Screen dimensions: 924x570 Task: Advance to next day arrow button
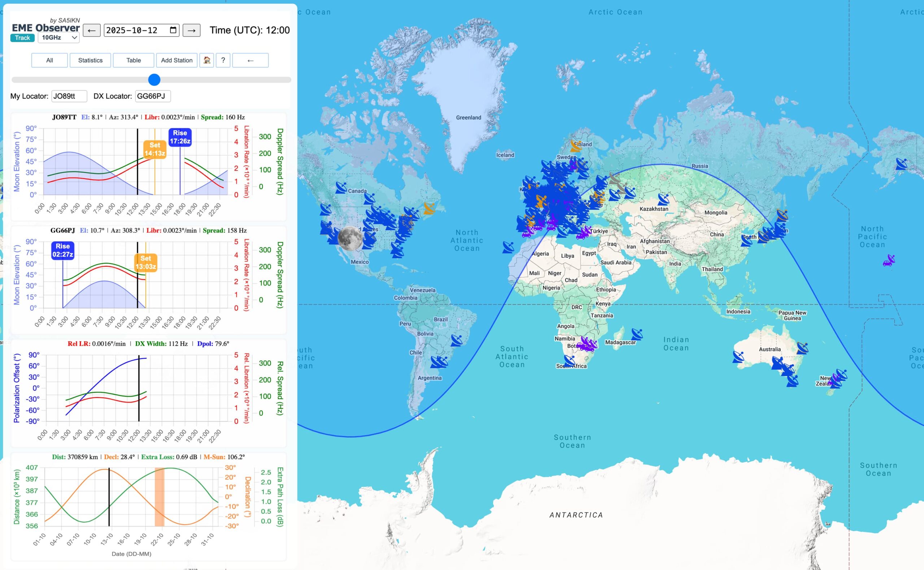point(191,30)
